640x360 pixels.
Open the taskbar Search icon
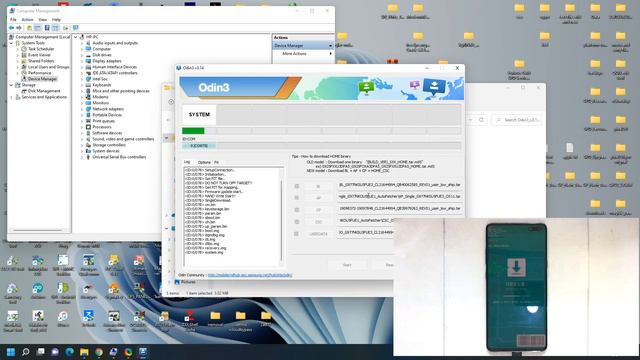pyautogui.click(x=25, y=352)
